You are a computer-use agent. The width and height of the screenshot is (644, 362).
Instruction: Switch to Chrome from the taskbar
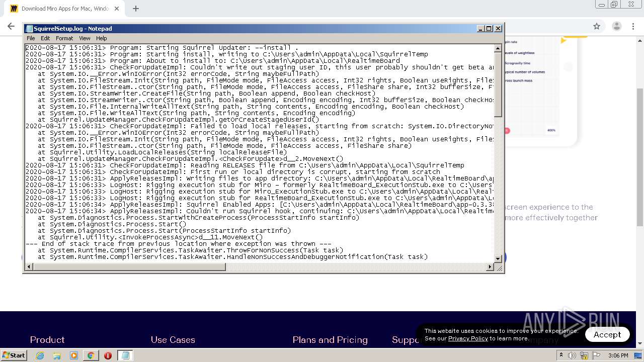click(91, 355)
